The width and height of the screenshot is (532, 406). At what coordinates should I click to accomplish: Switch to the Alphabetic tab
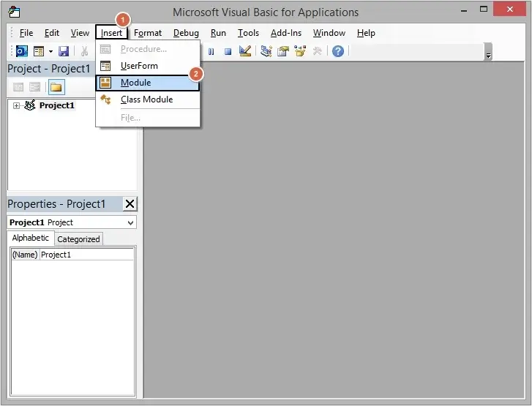pos(31,238)
